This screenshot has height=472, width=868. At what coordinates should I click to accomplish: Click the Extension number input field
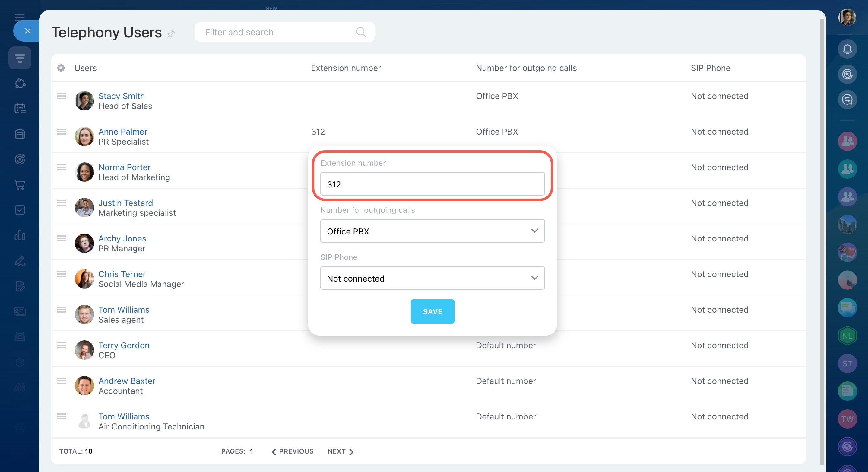pyautogui.click(x=432, y=184)
